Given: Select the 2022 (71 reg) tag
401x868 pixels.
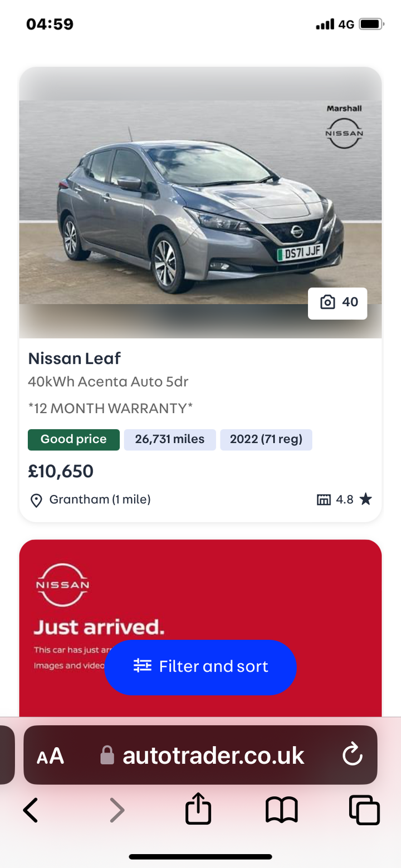Looking at the screenshot, I should point(266,439).
